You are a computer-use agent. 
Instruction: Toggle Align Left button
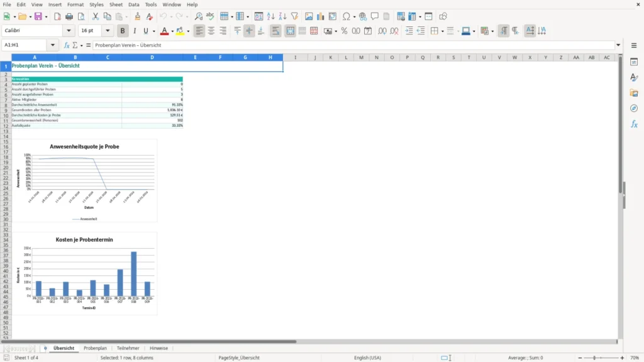point(199,31)
